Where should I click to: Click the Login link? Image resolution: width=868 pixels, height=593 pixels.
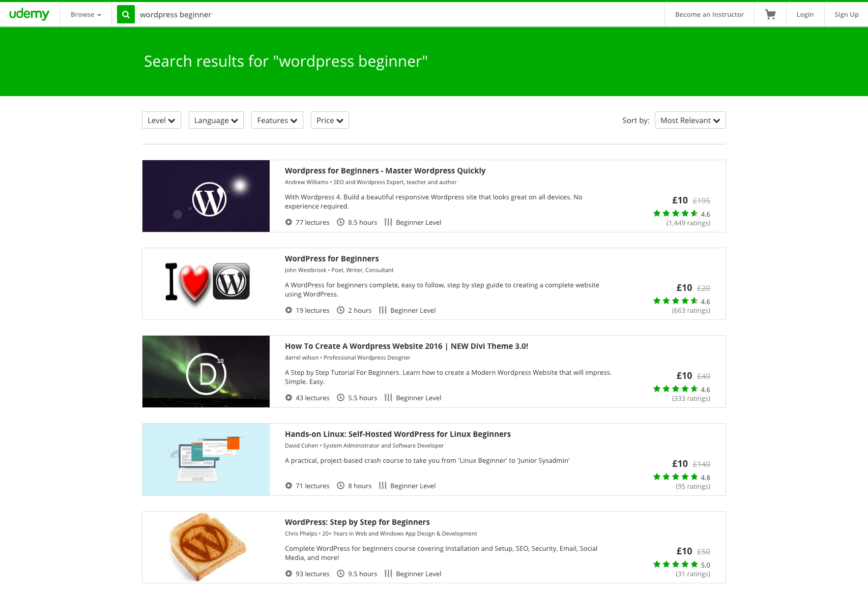pos(805,14)
